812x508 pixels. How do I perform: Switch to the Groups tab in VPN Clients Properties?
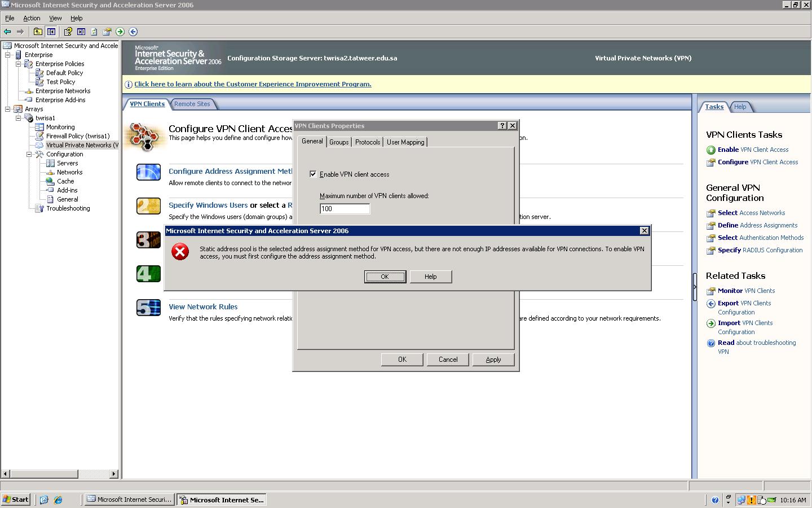click(339, 142)
